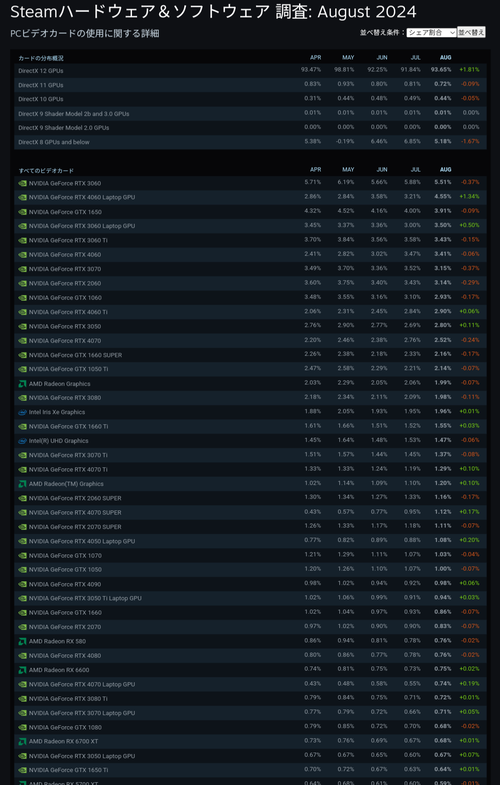Click NVIDIA GeForce GTX 1660 Ti name
The width and height of the screenshot is (500, 785).
[x=69, y=427]
